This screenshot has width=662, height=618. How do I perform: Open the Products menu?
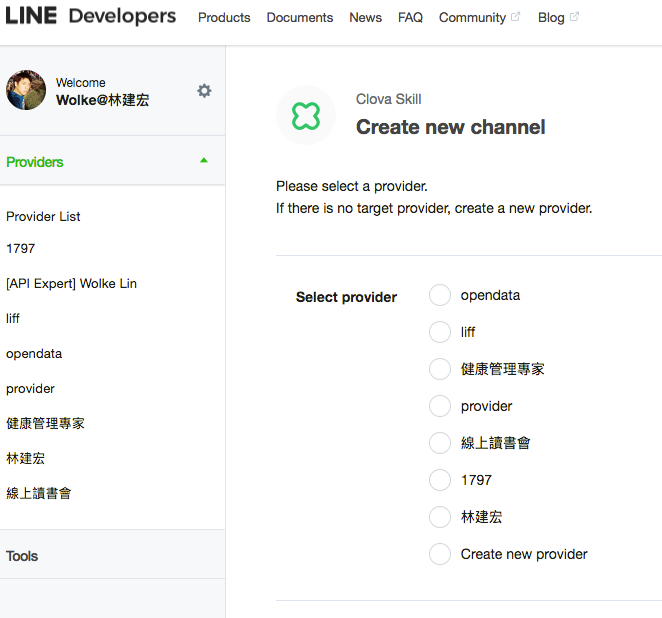224,17
